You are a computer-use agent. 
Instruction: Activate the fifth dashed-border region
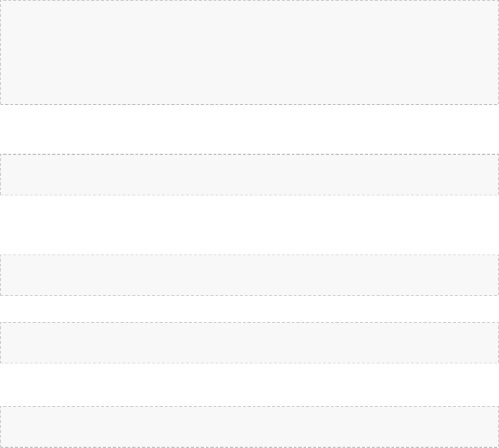click(x=249, y=427)
